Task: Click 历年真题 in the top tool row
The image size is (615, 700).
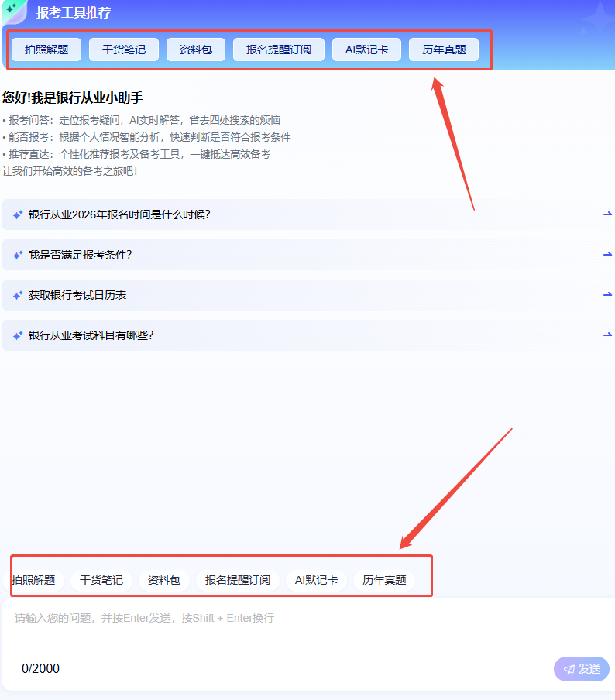Action: click(x=444, y=50)
